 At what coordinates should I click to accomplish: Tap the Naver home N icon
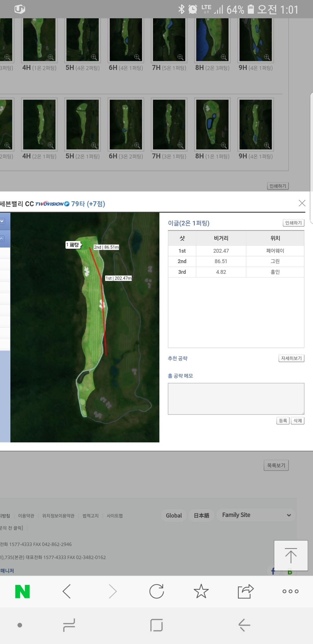[22, 591]
